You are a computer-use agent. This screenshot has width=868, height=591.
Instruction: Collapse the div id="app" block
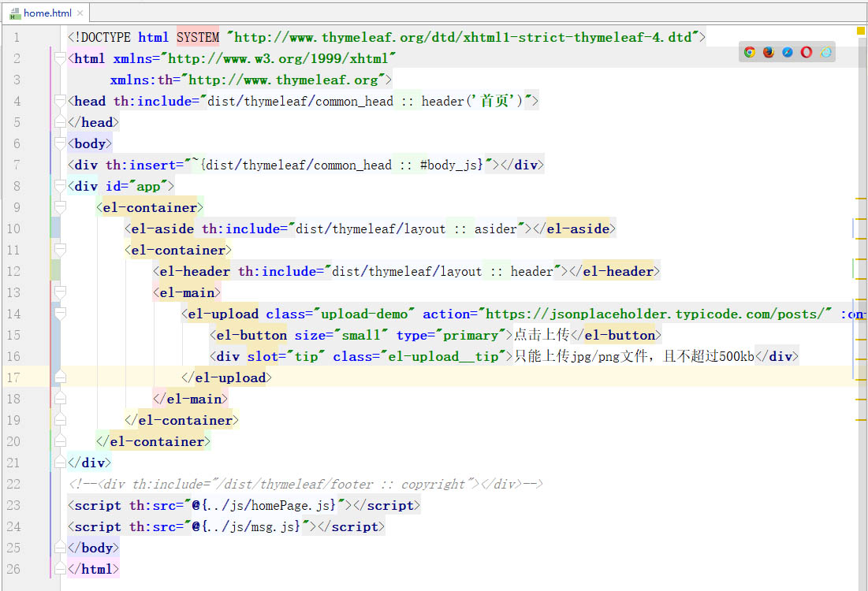(60, 186)
